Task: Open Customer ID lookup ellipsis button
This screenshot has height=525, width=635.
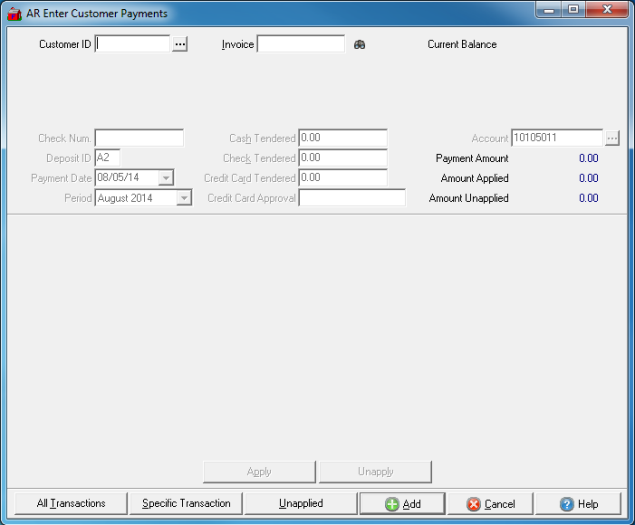Action: (x=180, y=45)
